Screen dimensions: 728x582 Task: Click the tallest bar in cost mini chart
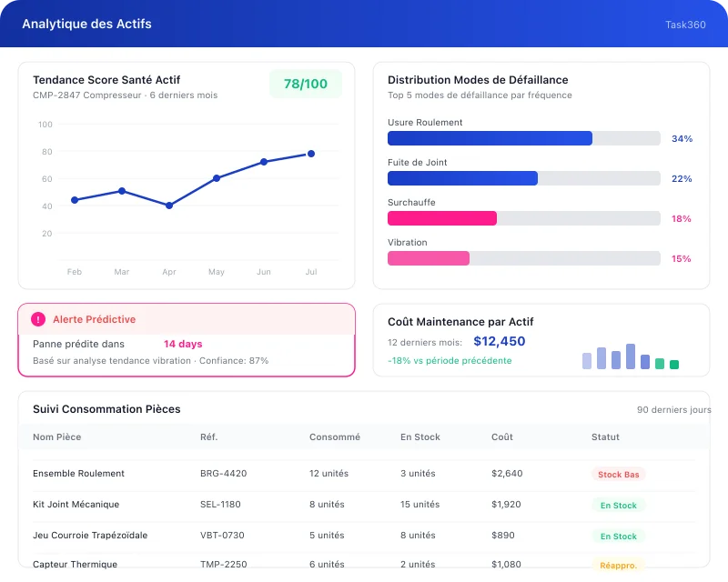[x=631, y=356]
